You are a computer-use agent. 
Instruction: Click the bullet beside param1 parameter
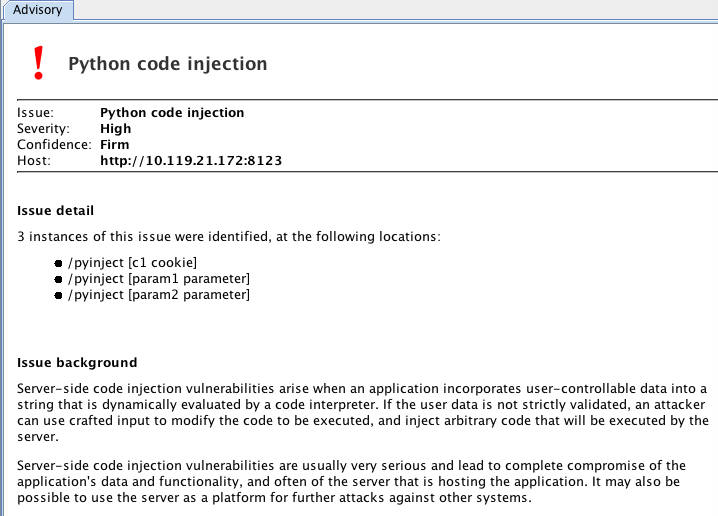58,279
